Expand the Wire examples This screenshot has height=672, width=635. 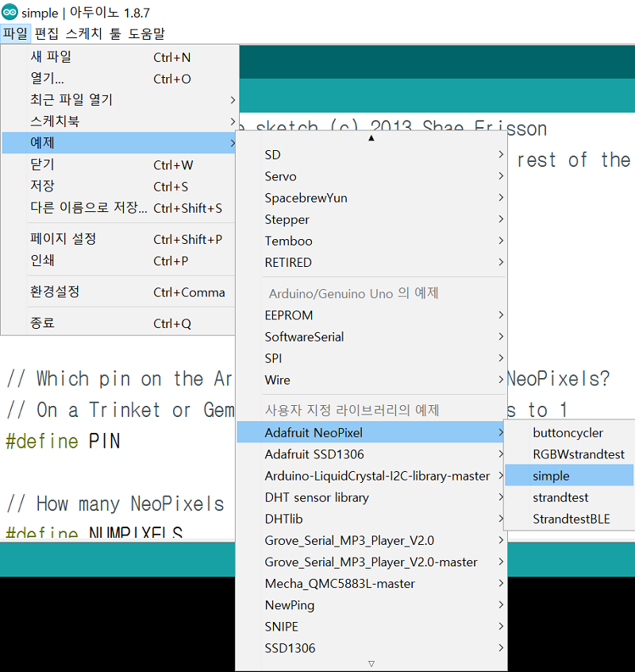[371, 380]
